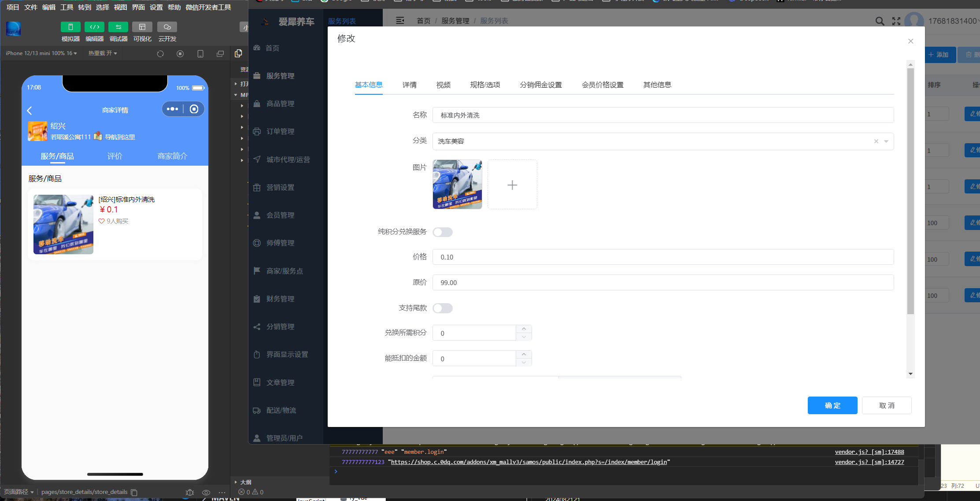Expand the 大纲 outline section
Screen dimensions: 980x501
click(x=243, y=482)
